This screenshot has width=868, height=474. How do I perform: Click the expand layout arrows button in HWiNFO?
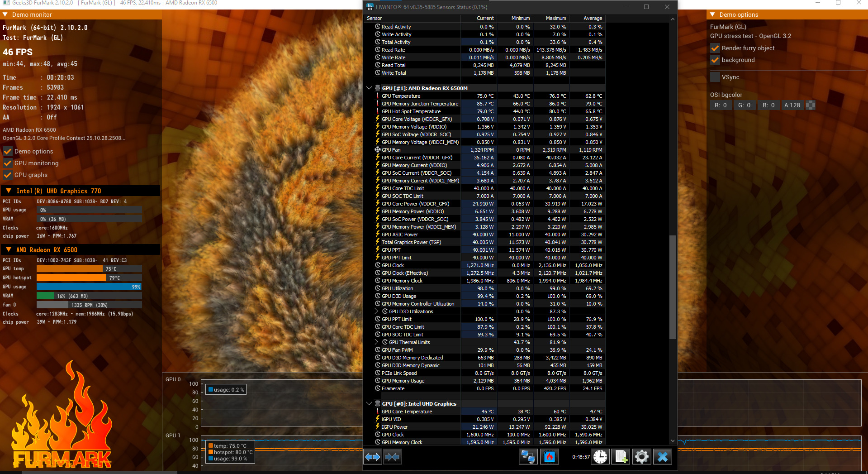click(x=373, y=457)
